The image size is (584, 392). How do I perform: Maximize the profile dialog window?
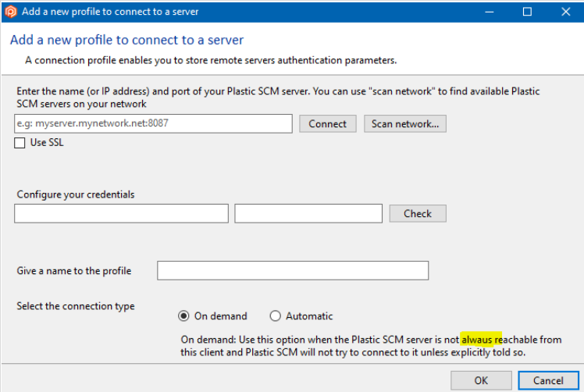527,12
